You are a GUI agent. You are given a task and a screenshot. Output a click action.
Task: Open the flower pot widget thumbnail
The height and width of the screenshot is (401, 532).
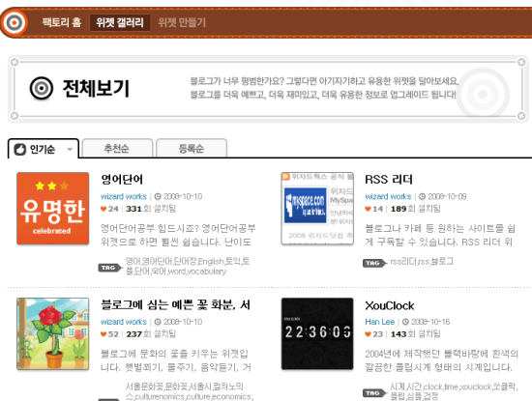(x=53, y=333)
